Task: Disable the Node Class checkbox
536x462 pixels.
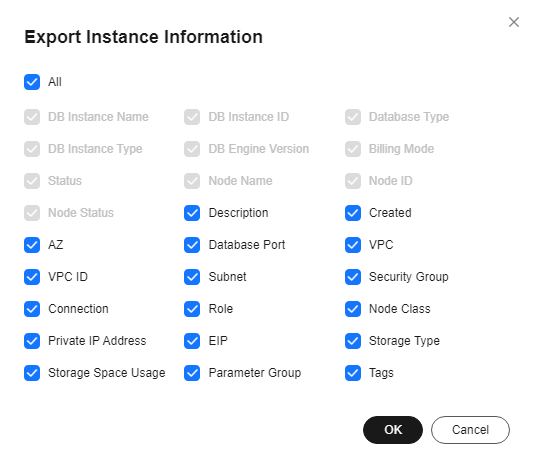Action: point(353,309)
